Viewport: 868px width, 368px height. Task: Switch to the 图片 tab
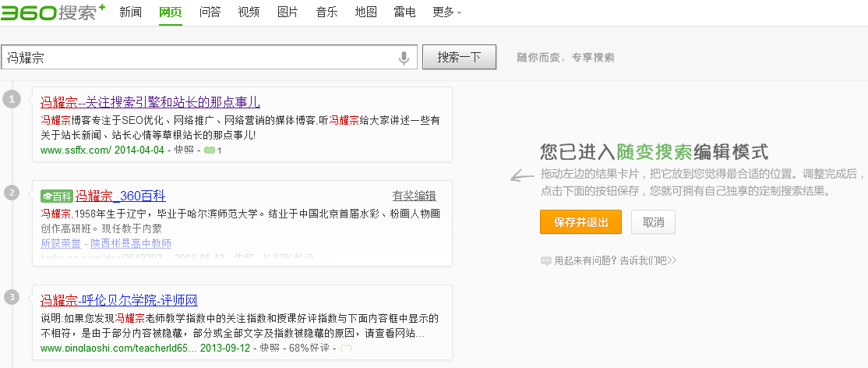(288, 12)
